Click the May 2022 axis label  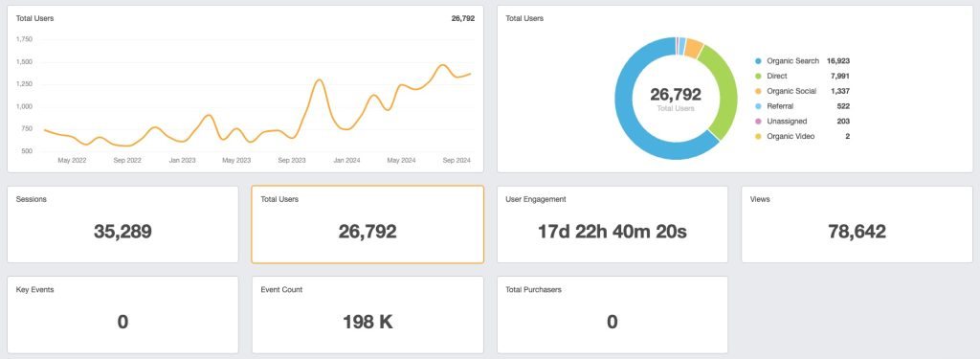[72, 161]
